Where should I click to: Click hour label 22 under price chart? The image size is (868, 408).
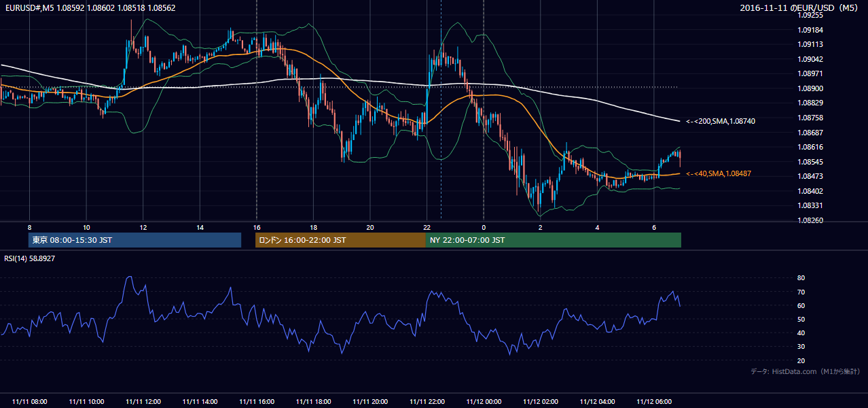(427, 227)
